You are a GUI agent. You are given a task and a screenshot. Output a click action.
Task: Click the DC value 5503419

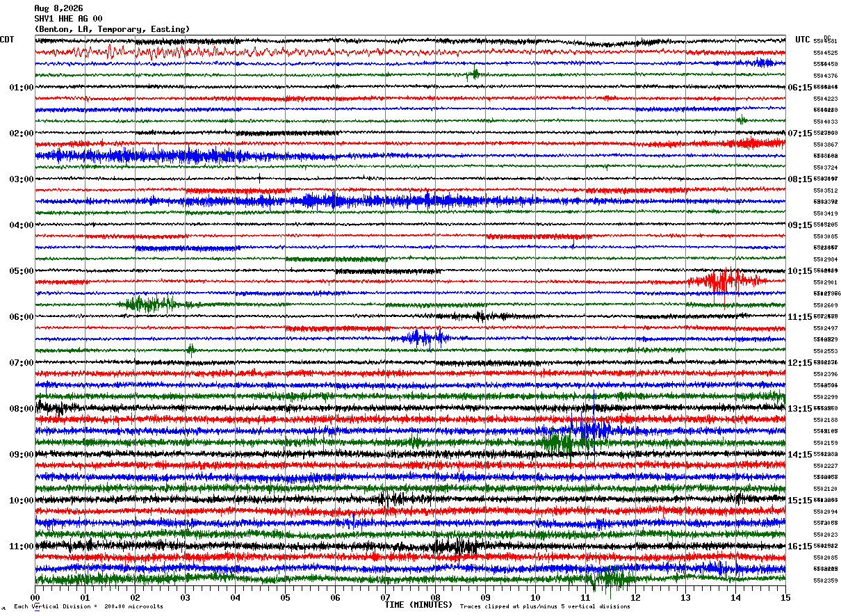coord(825,213)
